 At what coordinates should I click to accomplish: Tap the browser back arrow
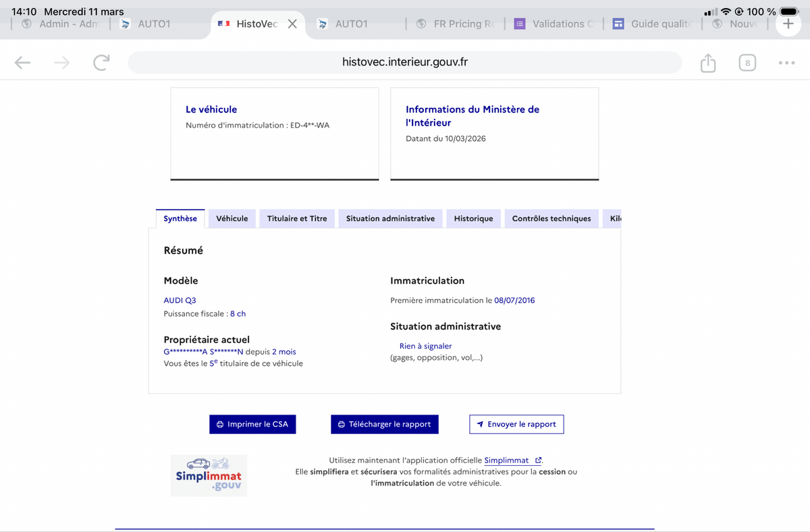click(x=22, y=63)
